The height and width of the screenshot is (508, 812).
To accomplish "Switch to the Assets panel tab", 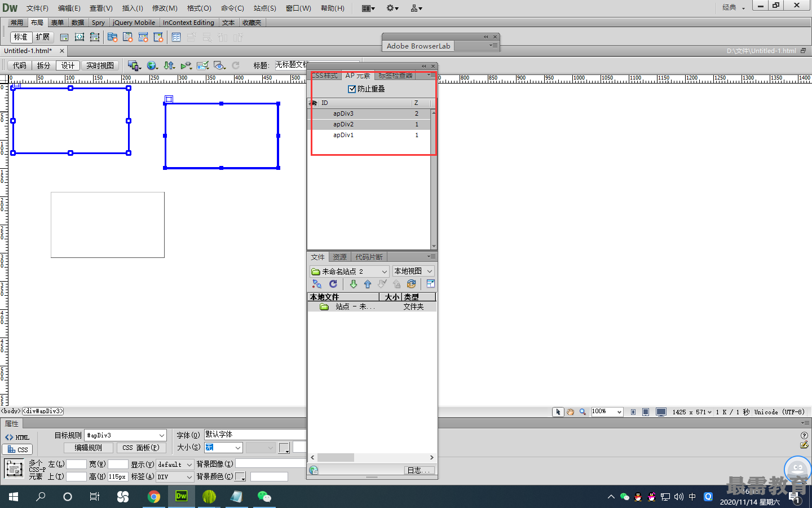I will 339,257.
